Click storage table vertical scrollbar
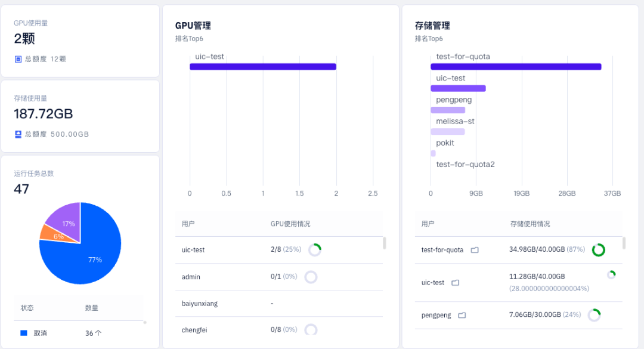Screen dimensions: 644x349 [624, 243]
